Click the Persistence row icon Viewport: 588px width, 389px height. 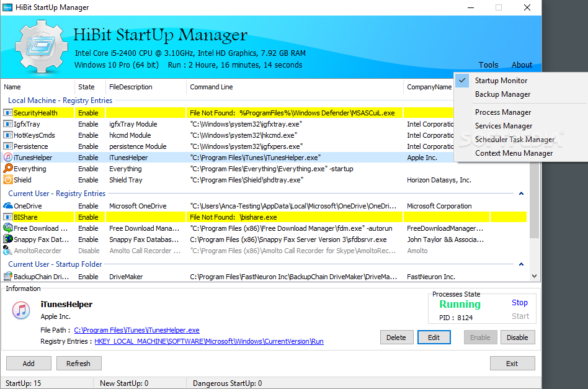8,146
